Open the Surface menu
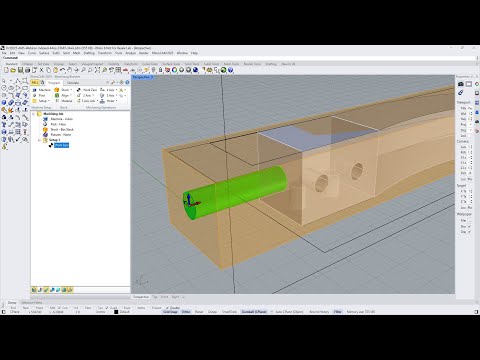This screenshot has height=360, width=480. point(44,53)
